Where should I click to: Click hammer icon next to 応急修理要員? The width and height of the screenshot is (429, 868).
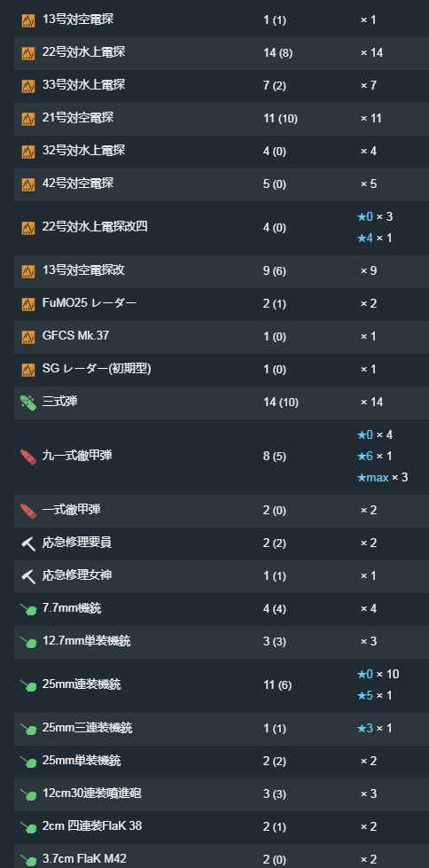[28, 543]
